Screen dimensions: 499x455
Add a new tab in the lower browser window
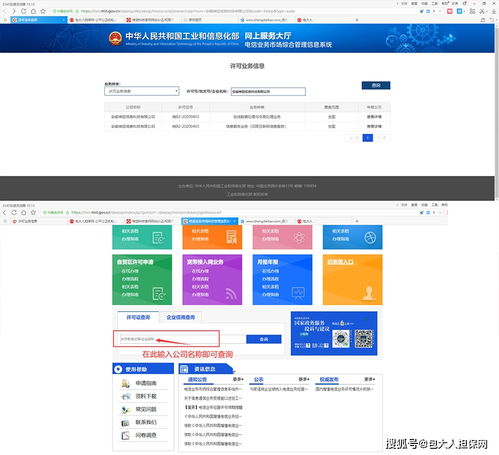357,221
